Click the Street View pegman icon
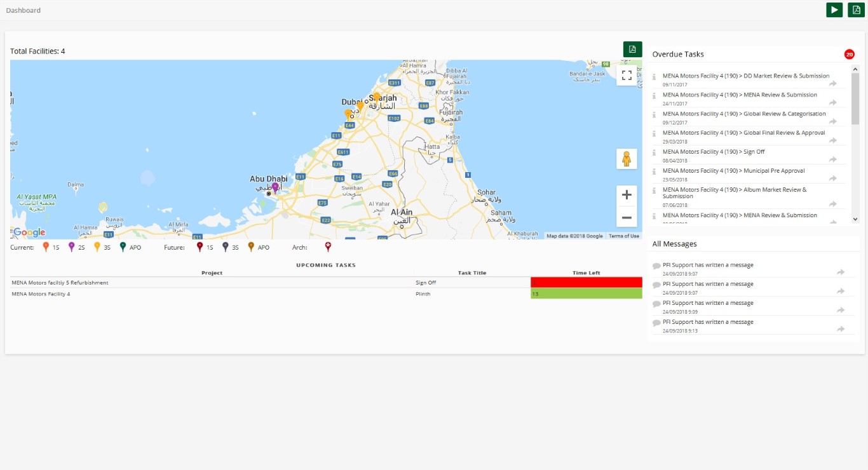 tap(627, 159)
